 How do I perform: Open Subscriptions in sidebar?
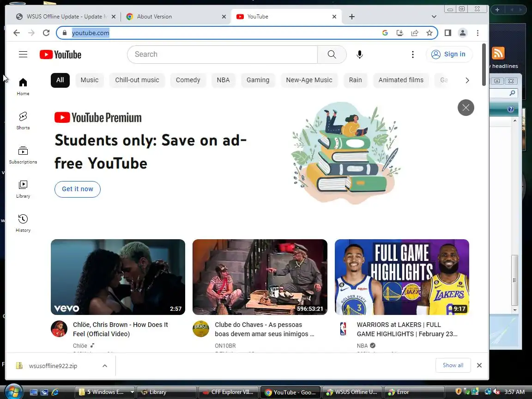tap(23, 155)
